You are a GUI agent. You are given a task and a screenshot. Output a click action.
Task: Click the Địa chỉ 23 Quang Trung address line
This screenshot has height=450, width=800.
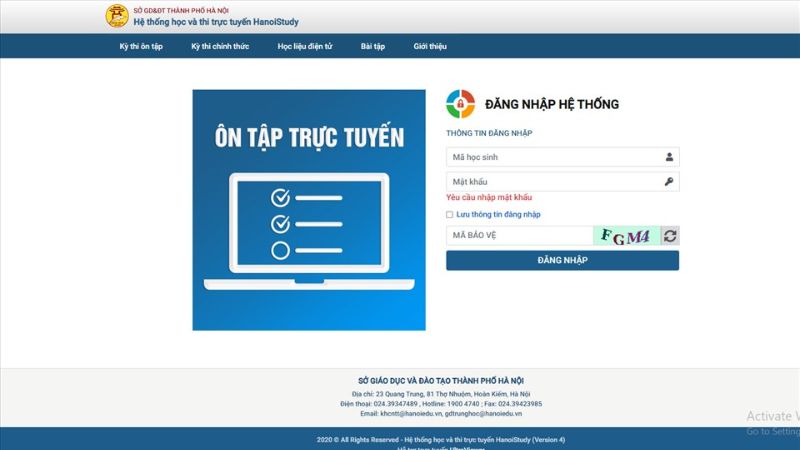[441, 394]
